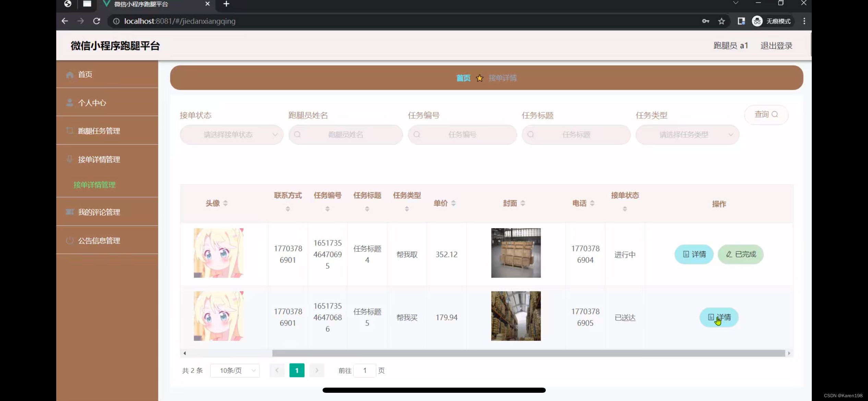Click the 前往 page number input
868x401 pixels.
(365, 370)
